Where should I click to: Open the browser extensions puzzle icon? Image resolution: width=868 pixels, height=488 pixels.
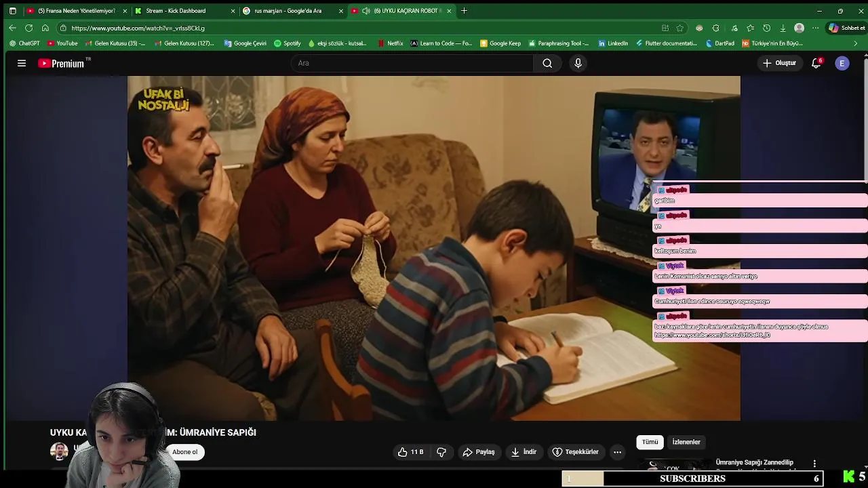click(715, 28)
